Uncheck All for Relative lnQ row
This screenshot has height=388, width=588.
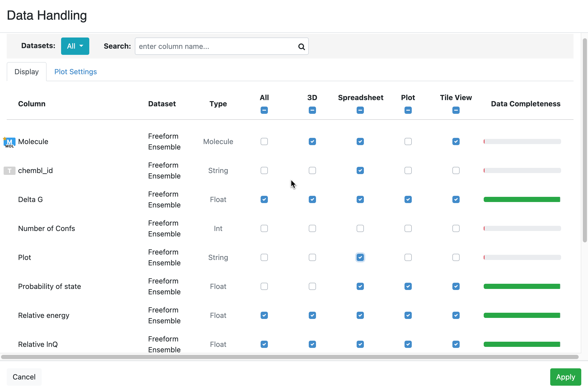pos(264,344)
